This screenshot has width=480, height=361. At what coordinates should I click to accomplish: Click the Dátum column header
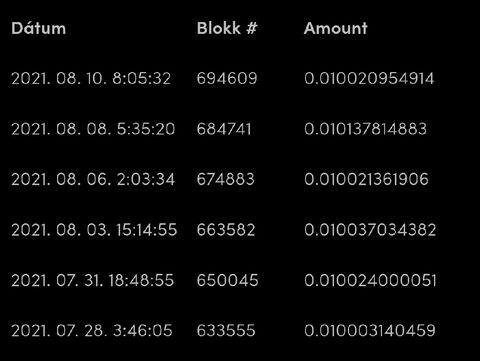[39, 28]
